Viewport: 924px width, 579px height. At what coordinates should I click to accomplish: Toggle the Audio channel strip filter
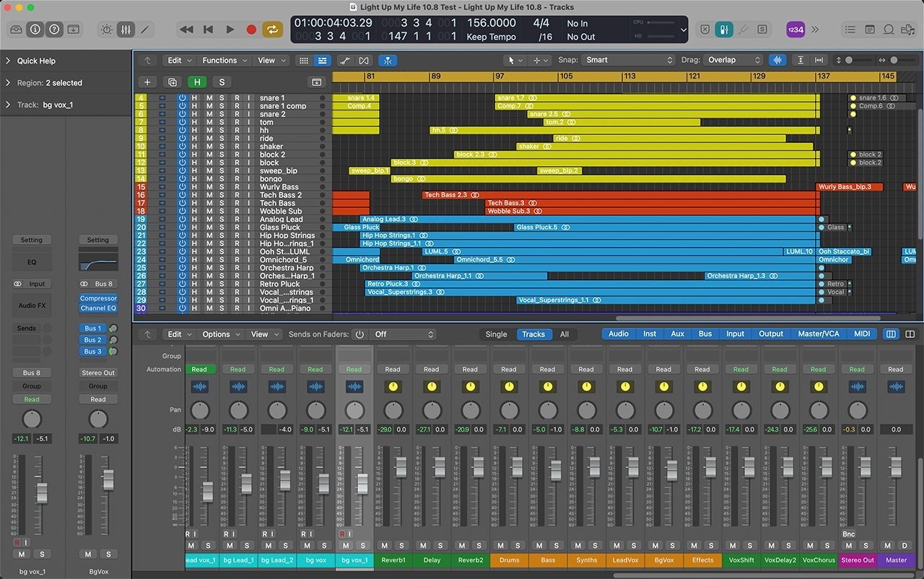619,334
